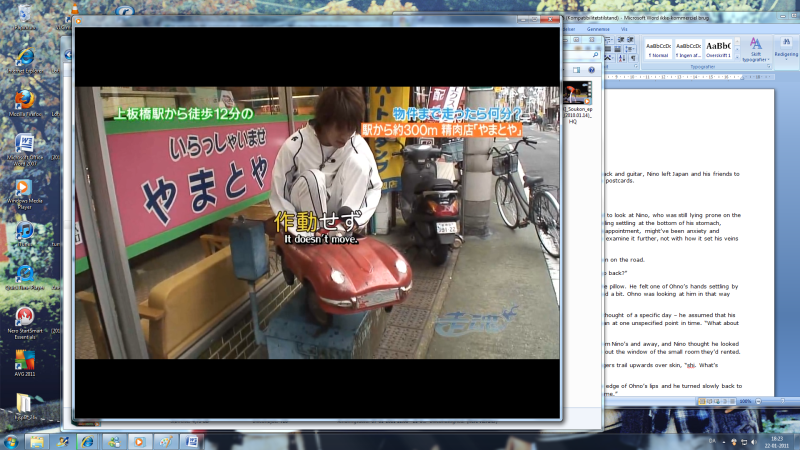Open Windows Live Messenger taskbar icon
800x450 pixels.
pos(114,442)
